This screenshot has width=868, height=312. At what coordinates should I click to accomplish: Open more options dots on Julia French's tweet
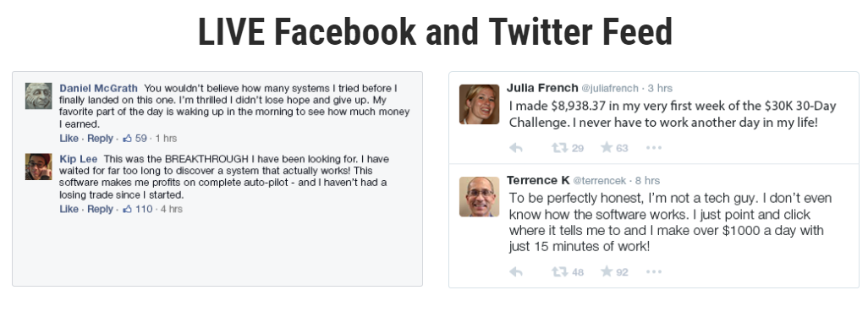[x=654, y=148]
